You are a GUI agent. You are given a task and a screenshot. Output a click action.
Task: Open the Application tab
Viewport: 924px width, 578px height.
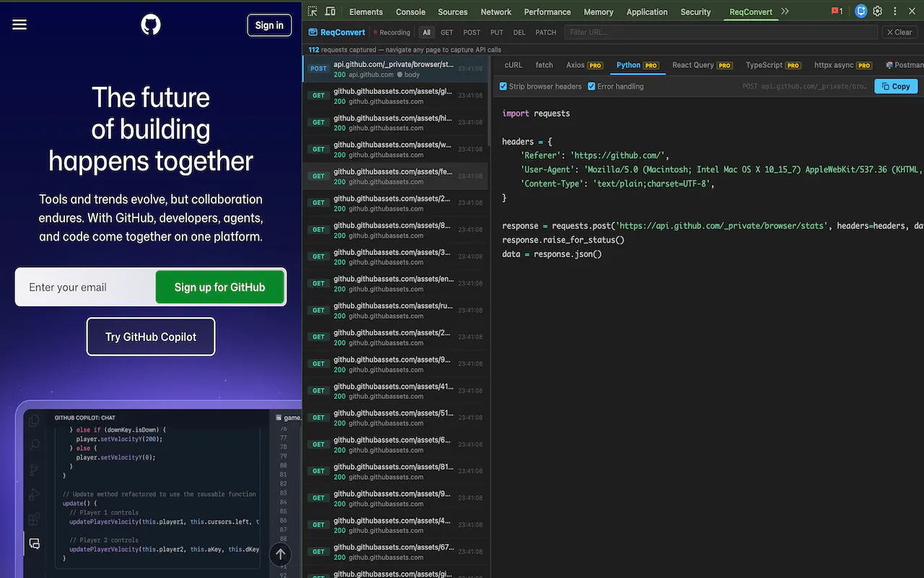click(647, 12)
